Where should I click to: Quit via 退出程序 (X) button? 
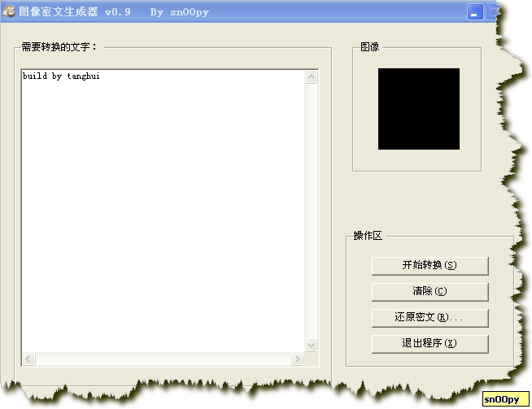click(430, 344)
